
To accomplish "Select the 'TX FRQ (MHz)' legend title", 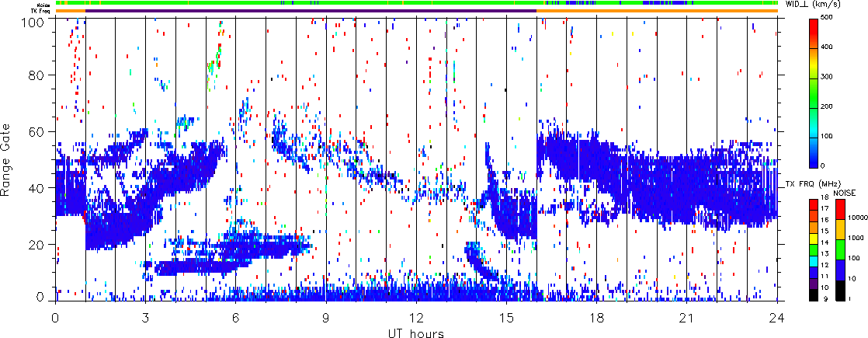I will pos(814,183).
